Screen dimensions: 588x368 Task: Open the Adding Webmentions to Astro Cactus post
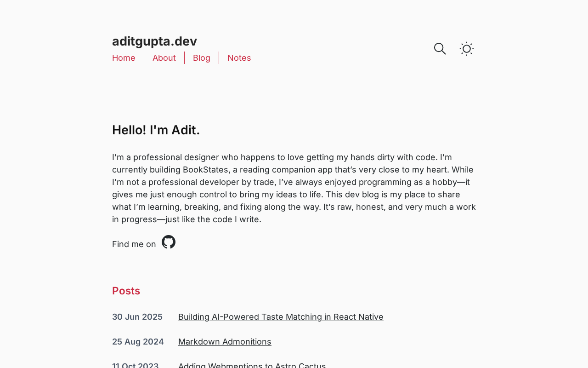pos(252,365)
